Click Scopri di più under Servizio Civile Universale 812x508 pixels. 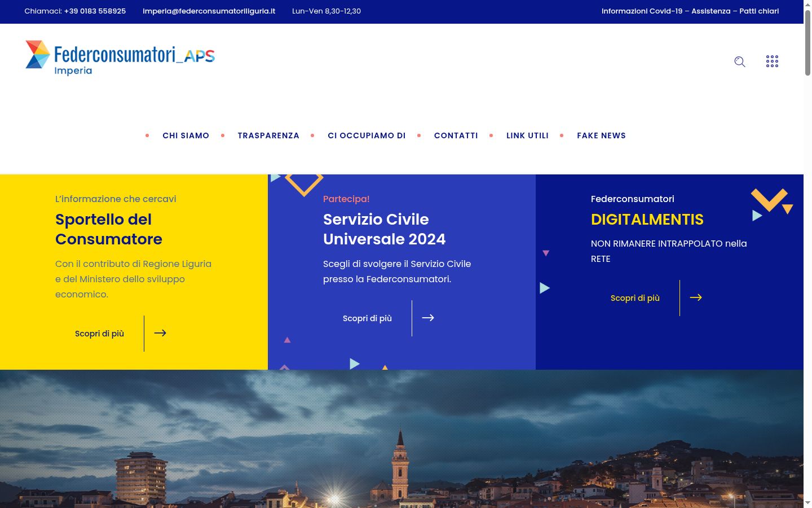click(x=367, y=318)
